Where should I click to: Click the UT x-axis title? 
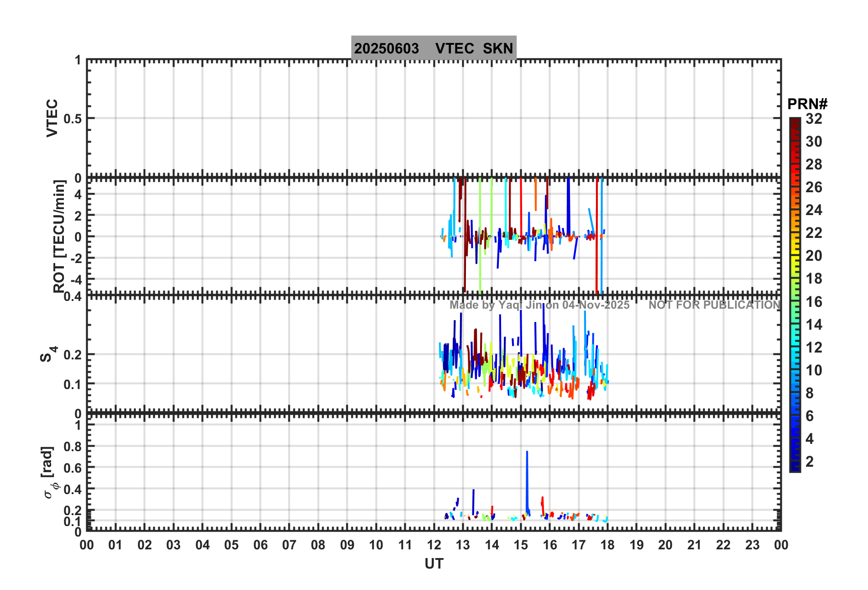coord(434,564)
